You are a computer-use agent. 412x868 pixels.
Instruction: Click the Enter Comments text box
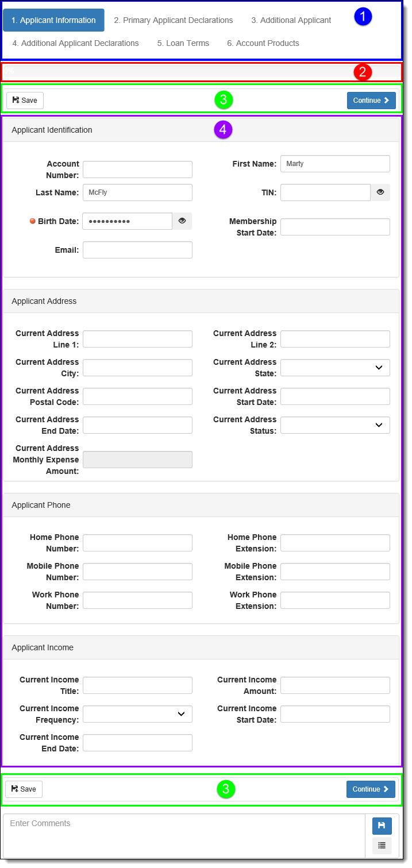tap(184, 836)
